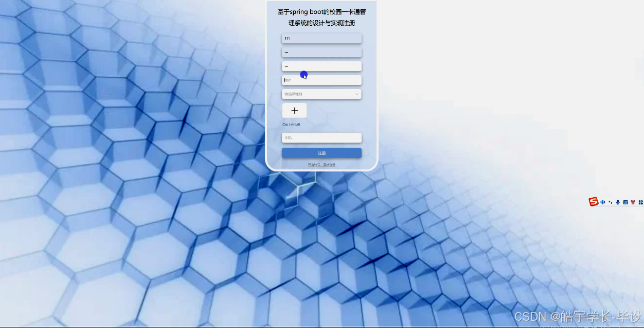Switch punctuation mode on the Sogou bar

click(611, 202)
